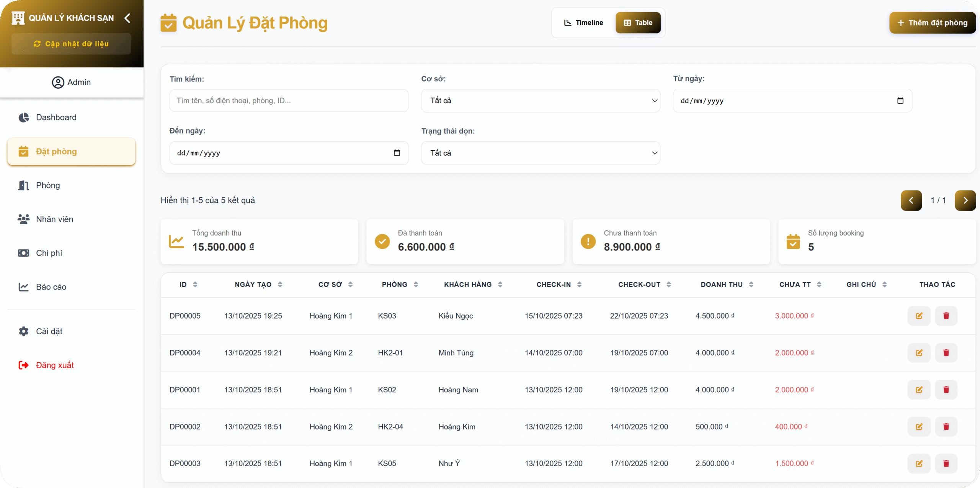980x488 pixels.
Task: Sort table by ID column arrows
Action: pos(195,285)
